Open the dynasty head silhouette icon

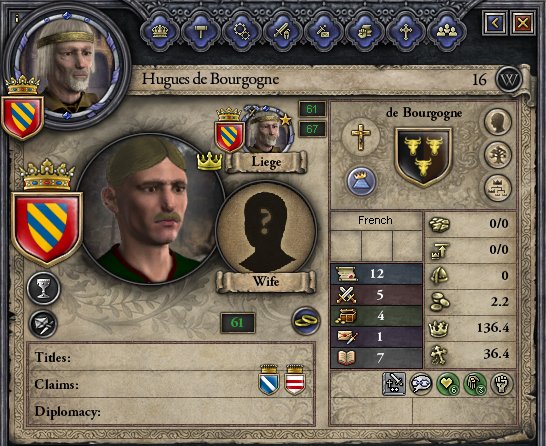click(498, 122)
